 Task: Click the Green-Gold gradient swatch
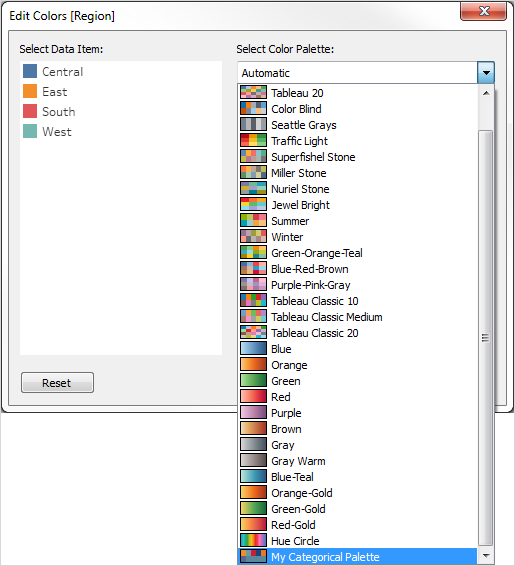(253, 509)
